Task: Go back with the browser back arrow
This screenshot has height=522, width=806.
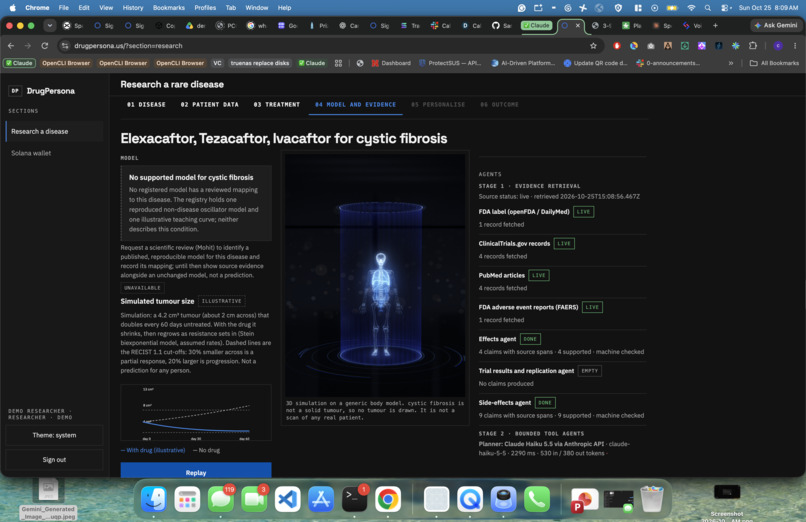Action: 11,46
